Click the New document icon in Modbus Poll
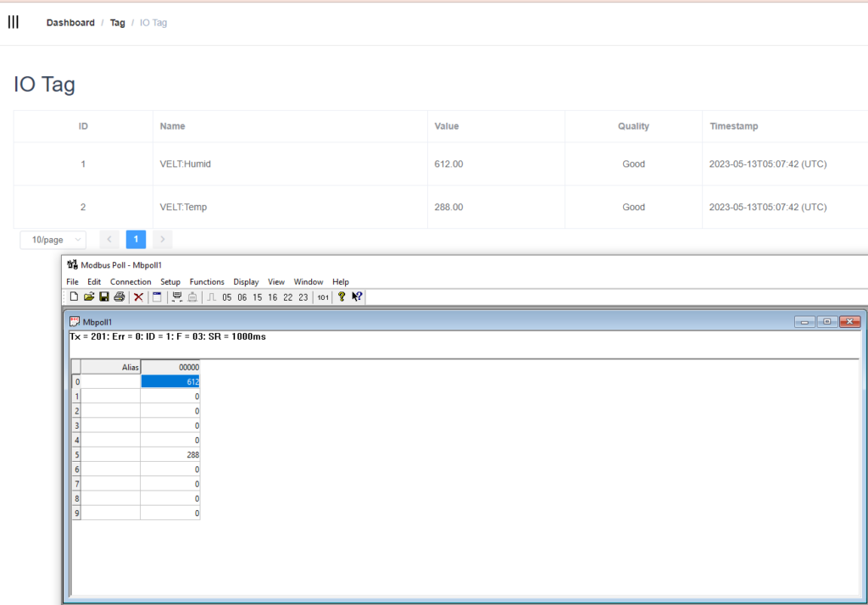The height and width of the screenshot is (605, 868). tap(74, 297)
